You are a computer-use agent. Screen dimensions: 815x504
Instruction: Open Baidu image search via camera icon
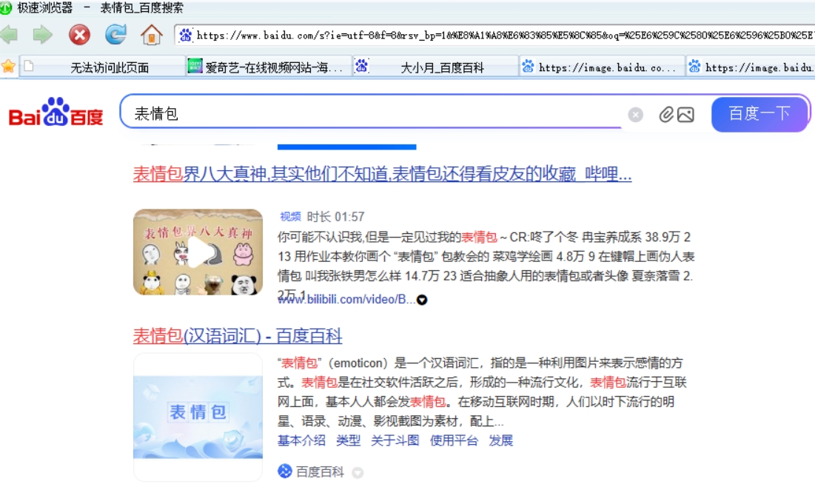point(686,113)
